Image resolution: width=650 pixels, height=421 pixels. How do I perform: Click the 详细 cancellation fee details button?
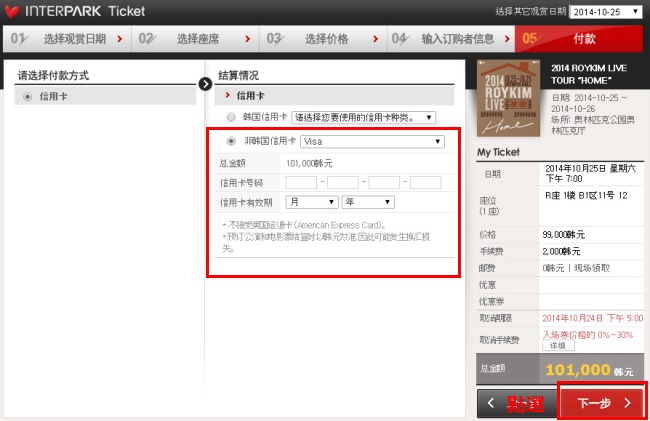pos(558,346)
